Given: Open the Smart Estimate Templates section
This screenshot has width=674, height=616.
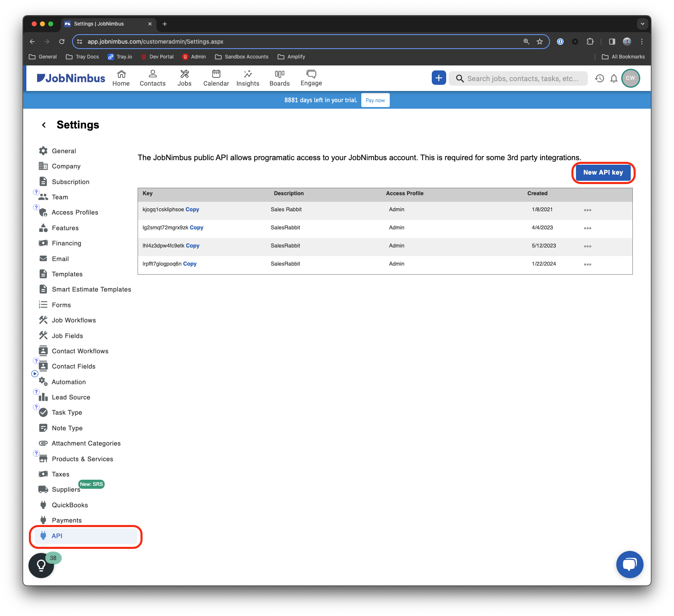Looking at the screenshot, I should 91,289.
